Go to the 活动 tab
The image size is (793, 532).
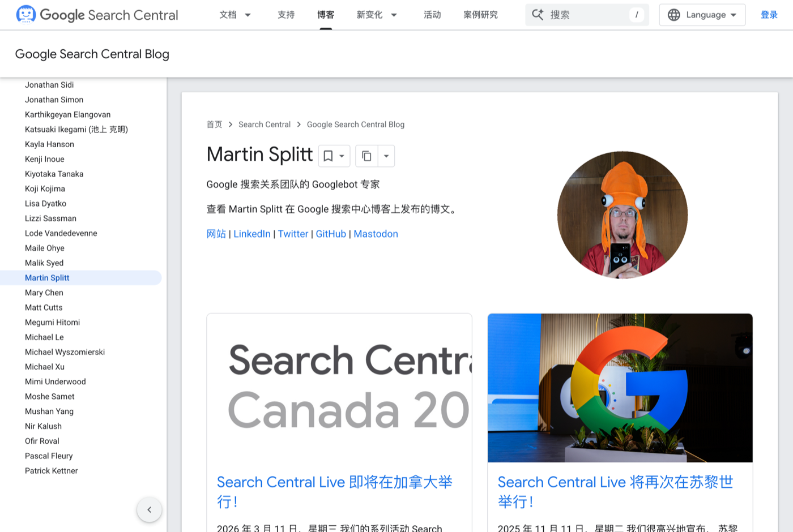(x=432, y=15)
